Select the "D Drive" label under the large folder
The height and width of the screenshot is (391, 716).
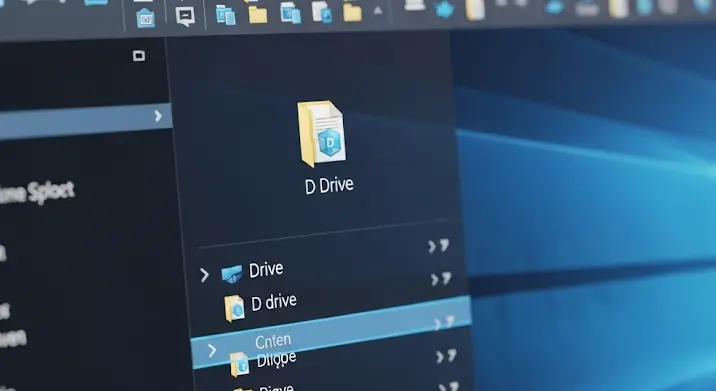(x=329, y=185)
